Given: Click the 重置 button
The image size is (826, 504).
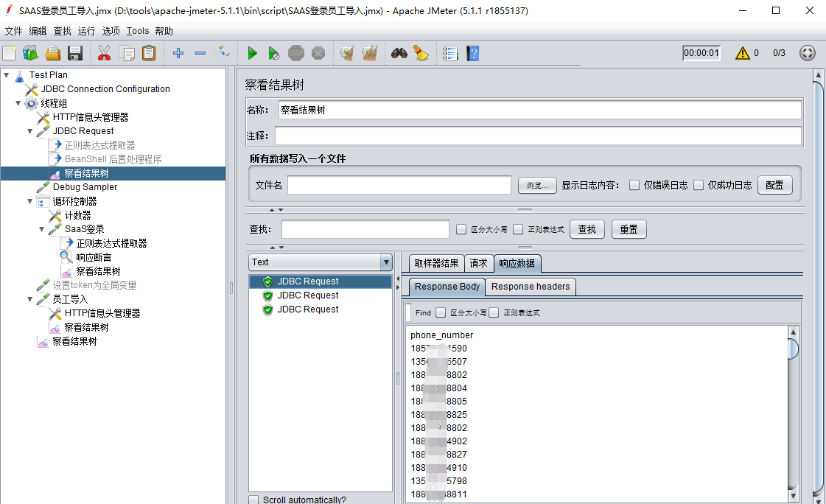Looking at the screenshot, I should [629, 230].
